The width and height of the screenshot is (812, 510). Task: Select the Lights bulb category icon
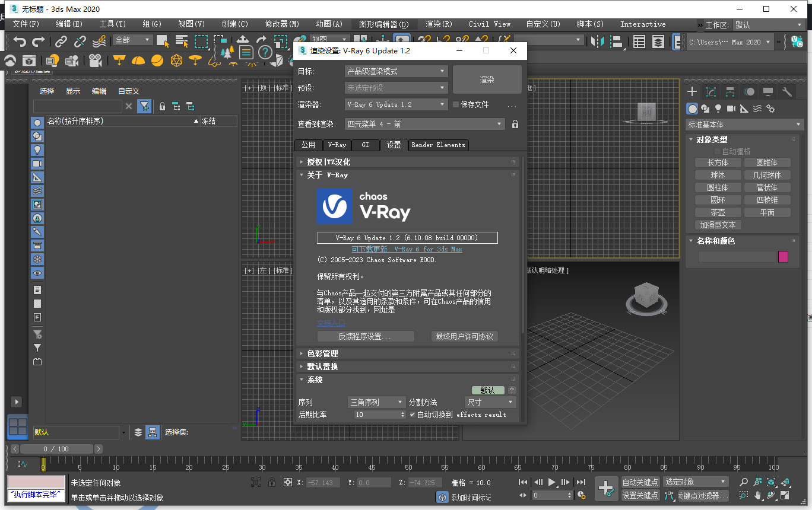tap(718, 109)
